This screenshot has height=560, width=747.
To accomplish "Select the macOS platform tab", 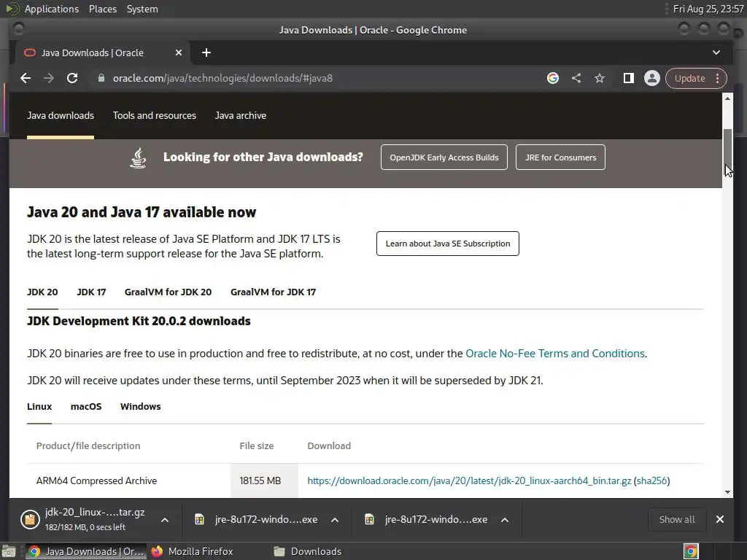I will 86,407.
